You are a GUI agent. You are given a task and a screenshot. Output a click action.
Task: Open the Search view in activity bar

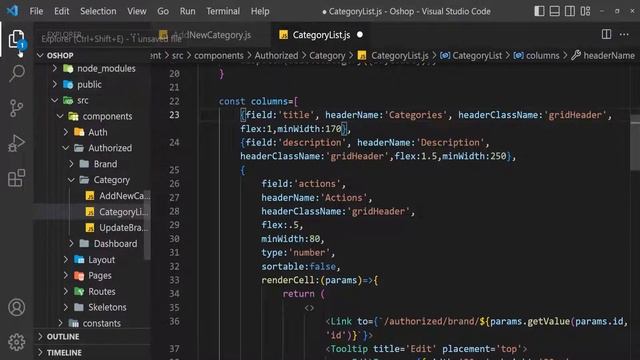[x=17, y=73]
